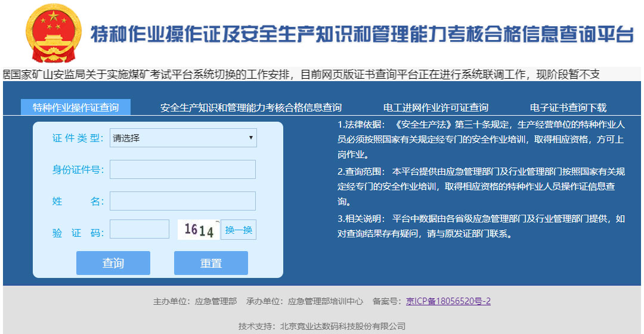The height and width of the screenshot is (334, 644).
Task: Focus the 身份证件号 input field
Action: coord(182,169)
